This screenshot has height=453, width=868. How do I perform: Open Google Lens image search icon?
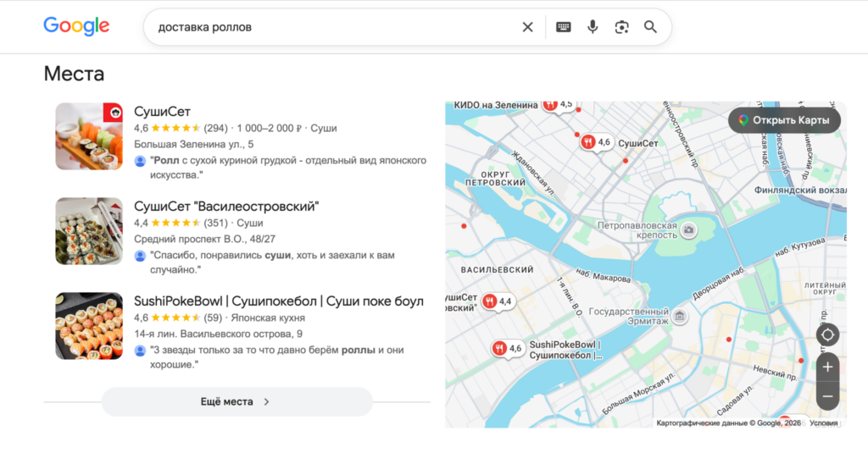tap(621, 27)
